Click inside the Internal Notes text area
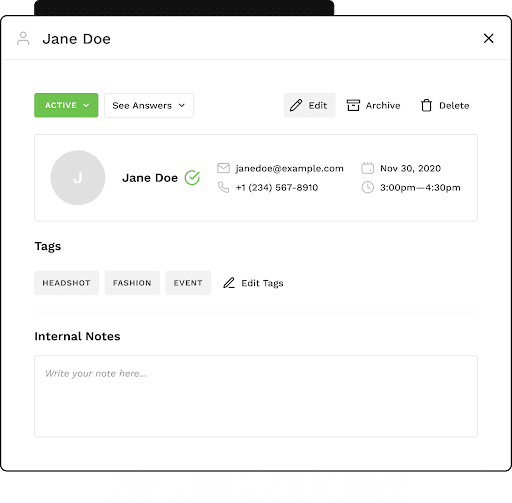 pyautogui.click(x=256, y=396)
